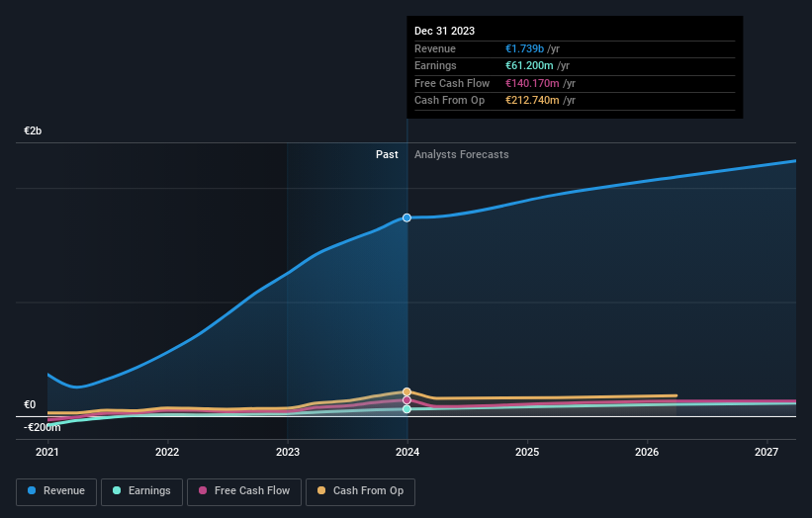Select the Earnings marker at 2024
The width and height of the screenshot is (812, 518).
(x=407, y=409)
